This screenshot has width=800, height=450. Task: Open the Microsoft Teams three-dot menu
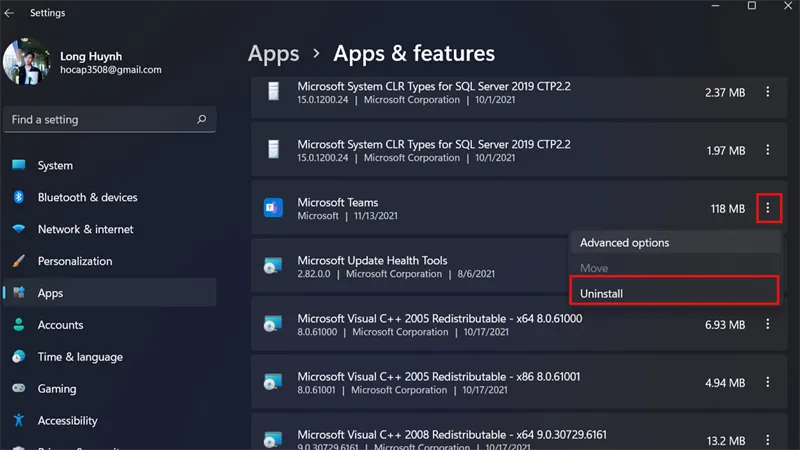tap(768, 208)
